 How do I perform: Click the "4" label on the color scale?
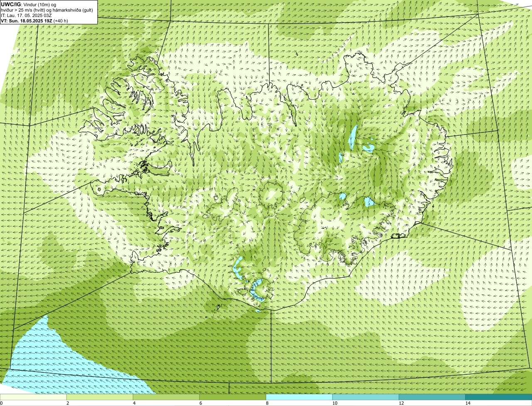tap(134, 403)
